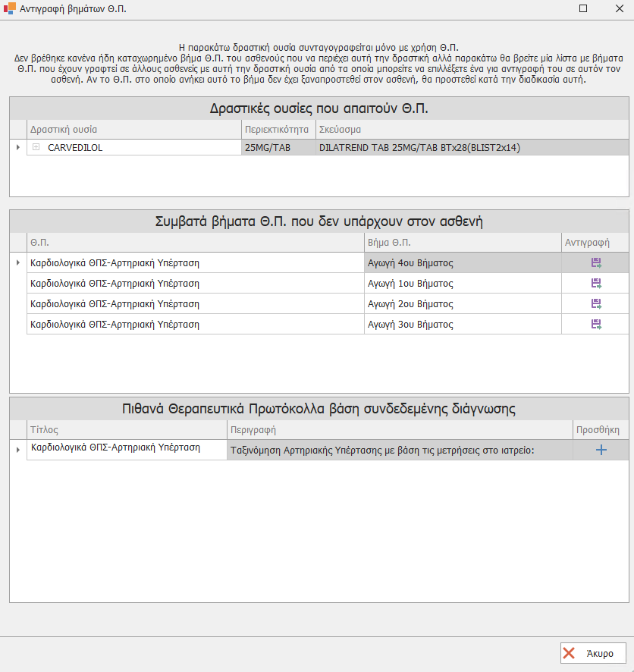Click the app icon in title bar
Viewport: 634px width, 672px height.
[x=9, y=9]
